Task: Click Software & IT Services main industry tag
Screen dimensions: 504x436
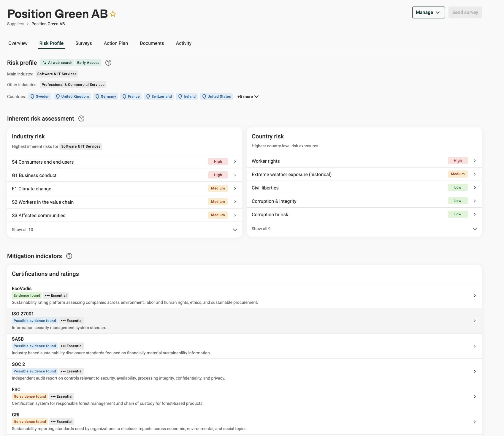Action: (x=57, y=74)
